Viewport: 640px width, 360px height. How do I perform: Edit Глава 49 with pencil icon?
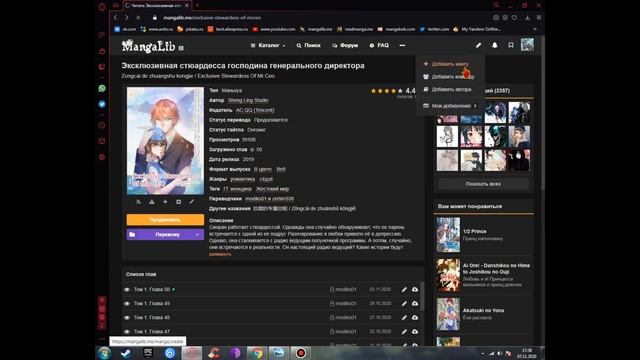pos(404,304)
